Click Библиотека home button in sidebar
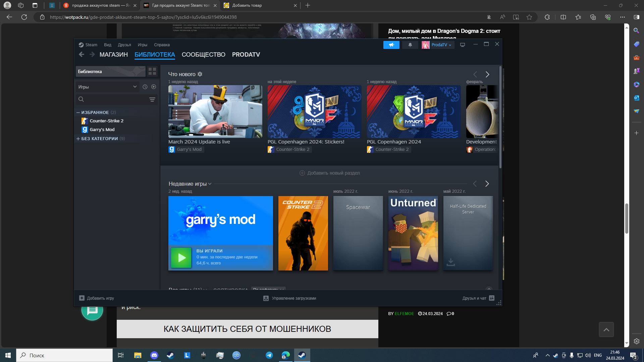The image size is (644, 362). coord(110,71)
